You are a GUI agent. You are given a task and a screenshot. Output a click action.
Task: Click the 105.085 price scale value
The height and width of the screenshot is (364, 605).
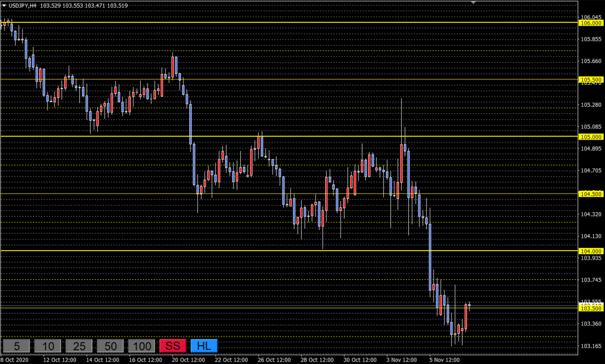tap(591, 127)
